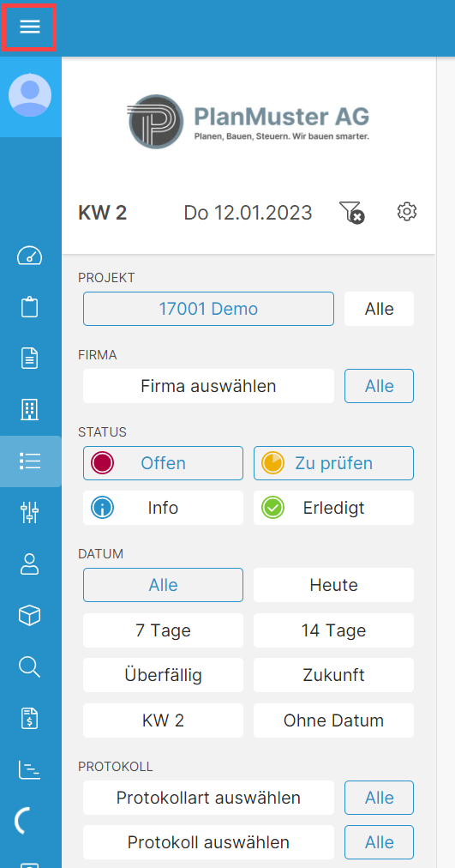Toggle the Offen status filter
The height and width of the screenshot is (868, 455).
tap(163, 463)
